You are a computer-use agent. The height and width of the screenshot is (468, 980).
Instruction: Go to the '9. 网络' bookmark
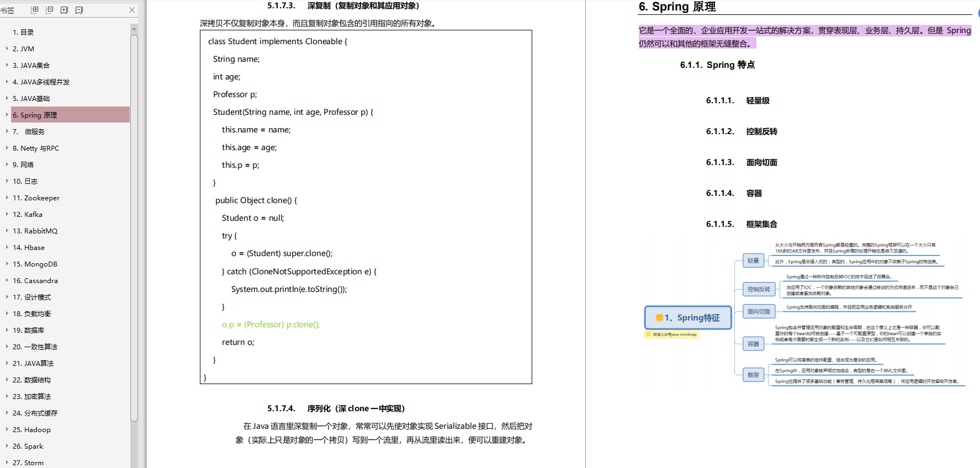coord(23,164)
